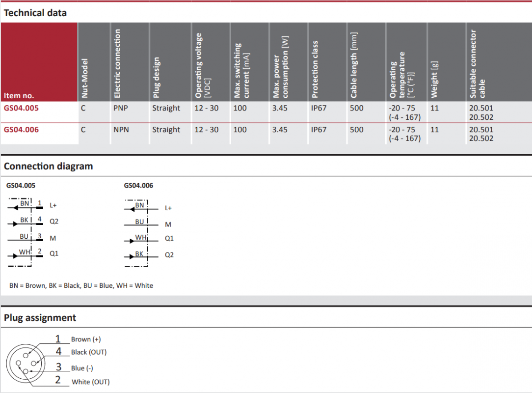Click the 3.45 power value in GS04.006 row
Image resolution: width=532 pixels, height=393 pixels.
click(280, 129)
